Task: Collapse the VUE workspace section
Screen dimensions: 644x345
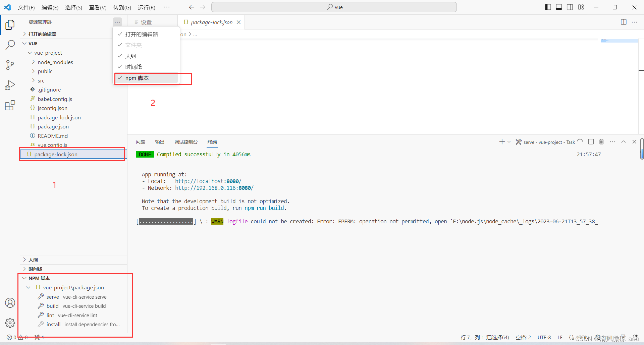Action: pyautogui.click(x=73, y=44)
